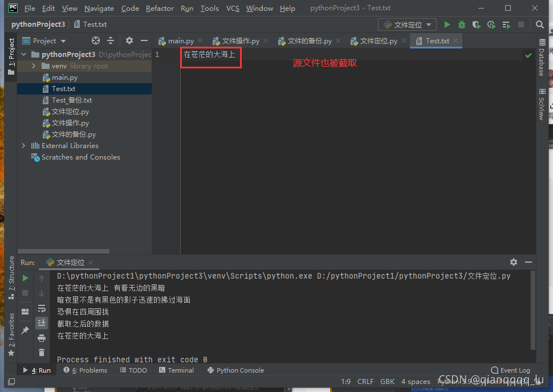Click the Run console vertical scrollbar
This screenshot has height=392, width=553.
pyautogui.click(x=533, y=310)
